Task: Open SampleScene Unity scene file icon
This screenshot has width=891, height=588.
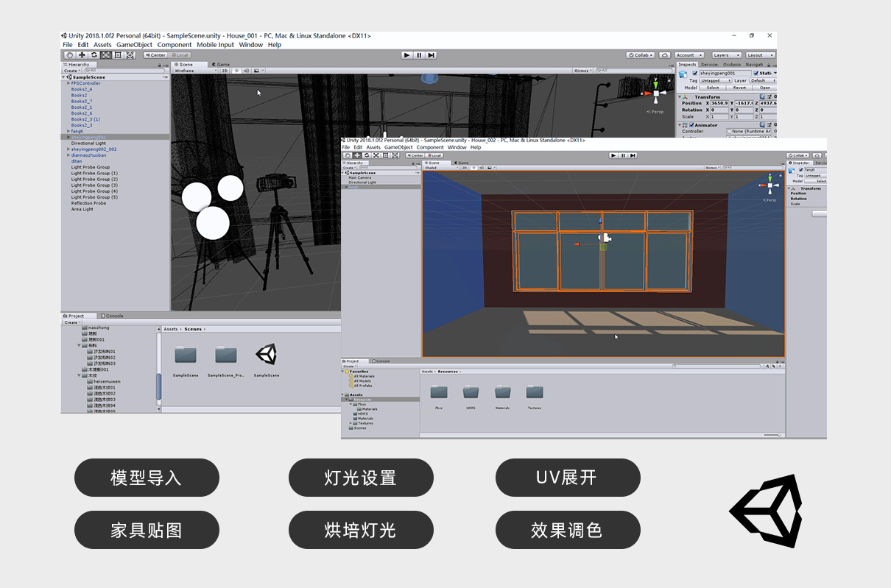Action: click(x=267, y=355)
